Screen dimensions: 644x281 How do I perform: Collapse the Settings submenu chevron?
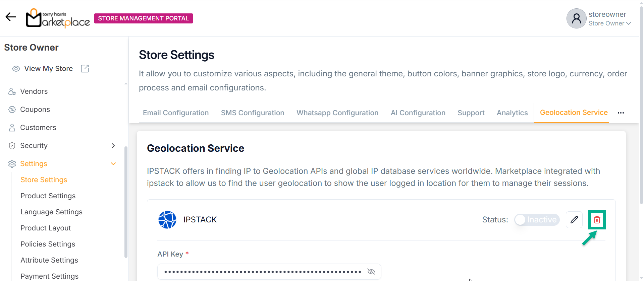[113, 164]
